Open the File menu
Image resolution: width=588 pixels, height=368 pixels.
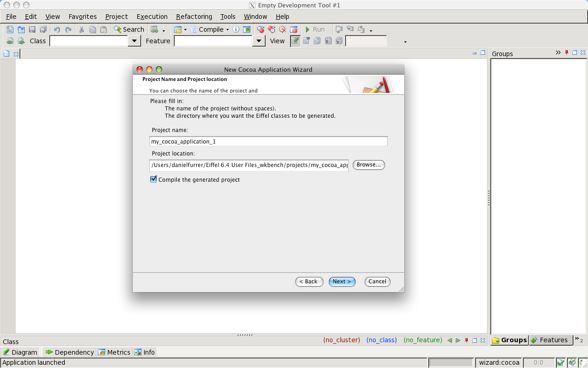coord(11,17)
